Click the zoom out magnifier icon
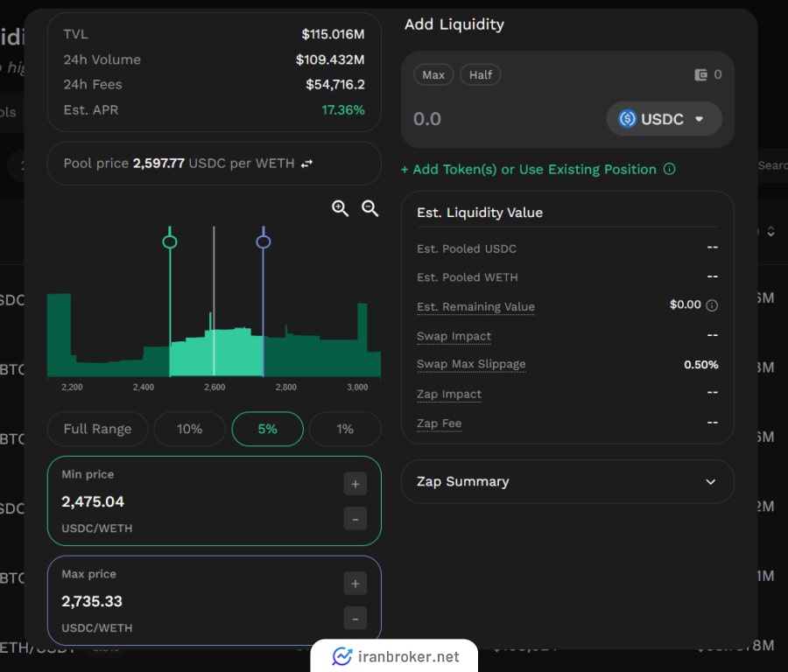The width and height of the screenshot is (788, 672). (x=370, y=208)
